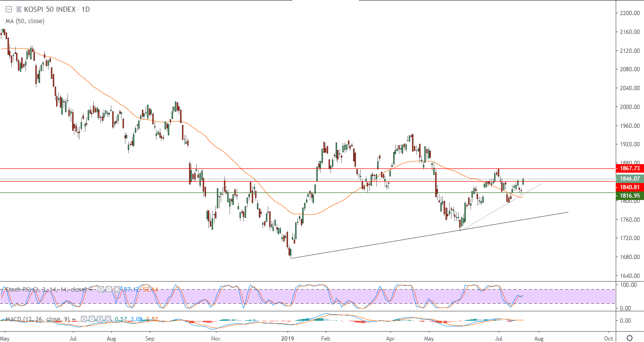Viewport: 644px width, 342px height.
Task: Expand the Stoch RSI legend dropdown arrow
Action: pos(91,290)
